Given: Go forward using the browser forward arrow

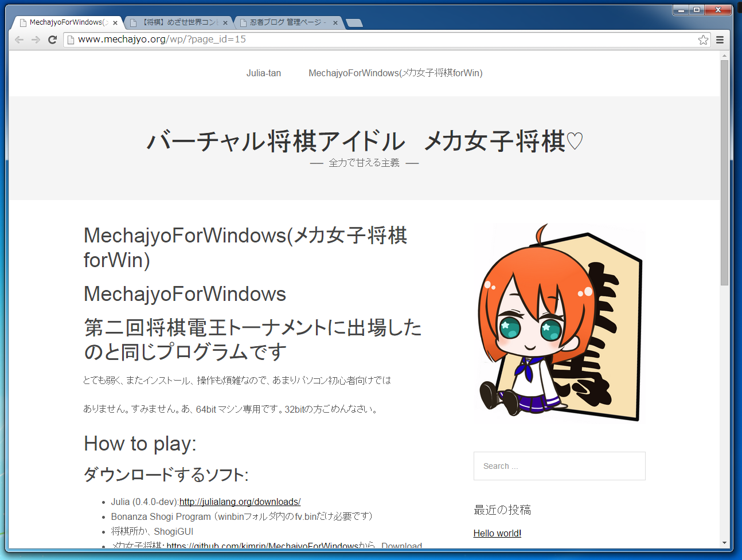Looking at the screenshot, I should 36,40.
